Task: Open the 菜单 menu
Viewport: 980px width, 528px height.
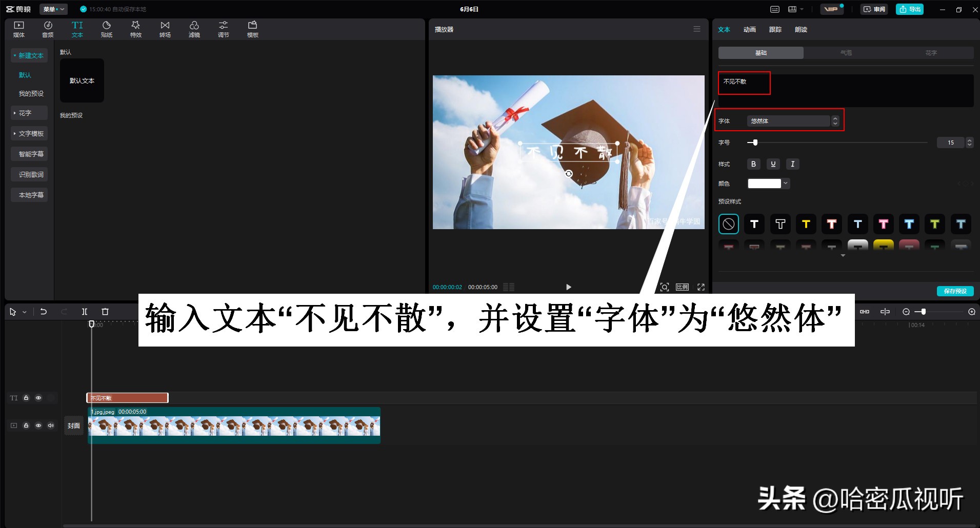Action: coord(53,9)
